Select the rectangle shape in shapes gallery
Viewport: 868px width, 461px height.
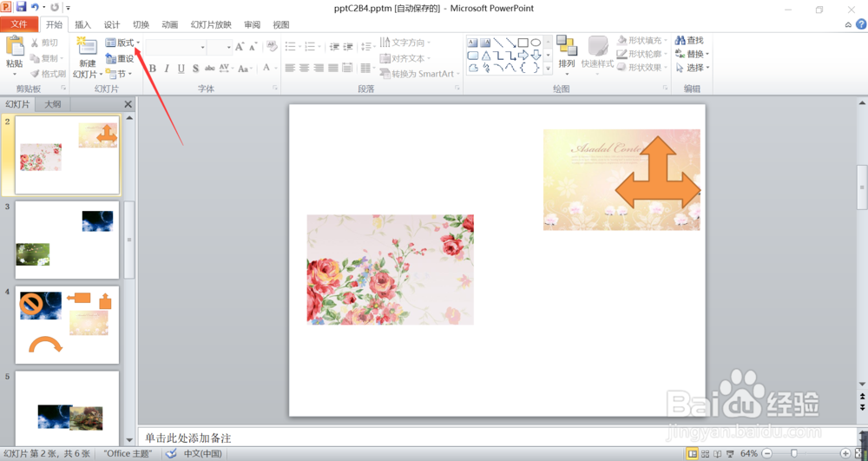pyautogui.click(x=523, y=43)
